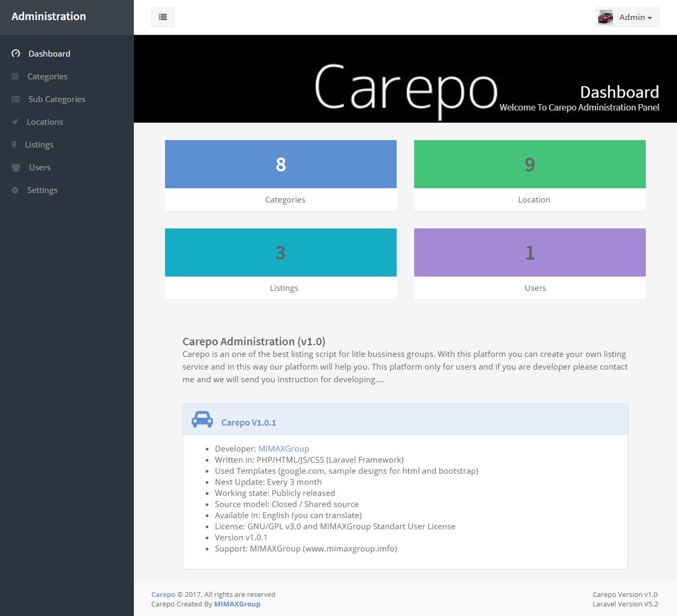Open Settings in the sidebar
This screenshot has height=616, width=677.
click(67, 190)
